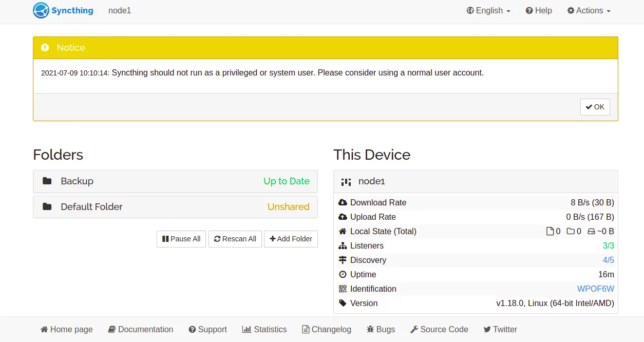Viewport: 644px width, 342px height.
Task: Click the Version tag icon
Action: (x=343, y=303)
